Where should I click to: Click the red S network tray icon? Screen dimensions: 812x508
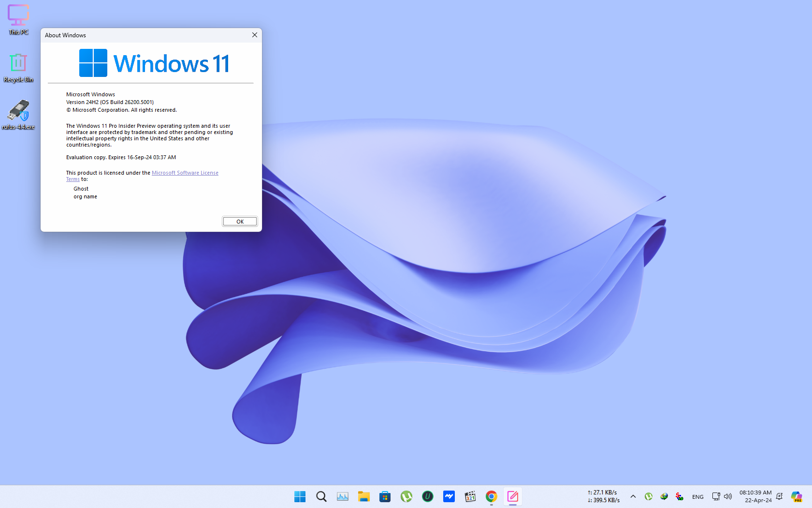[680, 496]
